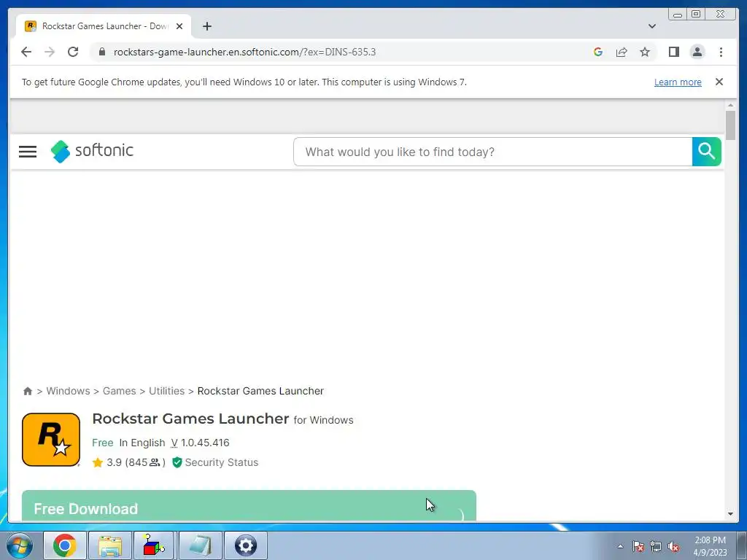Click the page scrollbar up arrow

pos(730,105)
